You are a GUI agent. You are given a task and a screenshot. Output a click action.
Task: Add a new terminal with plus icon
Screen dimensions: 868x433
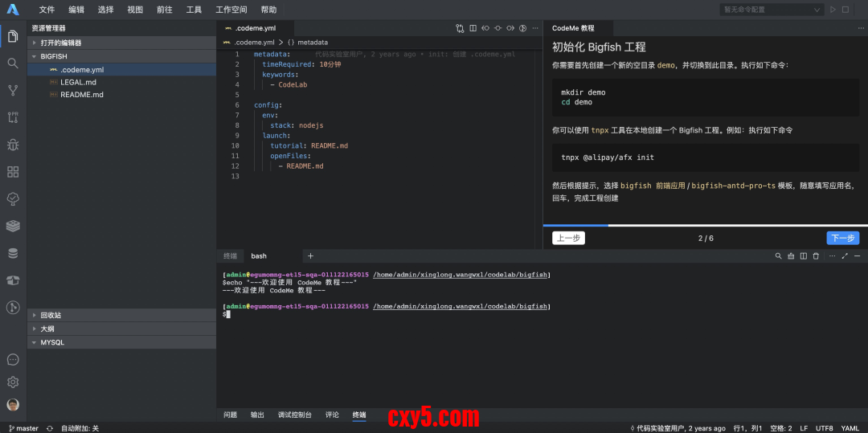coord(310,256)
